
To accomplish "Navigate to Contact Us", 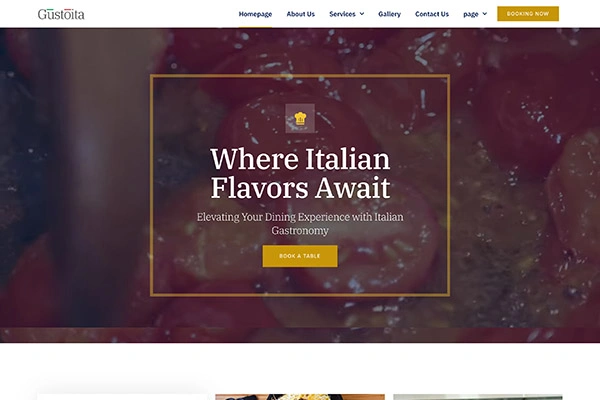I will (x=432, y=14).
